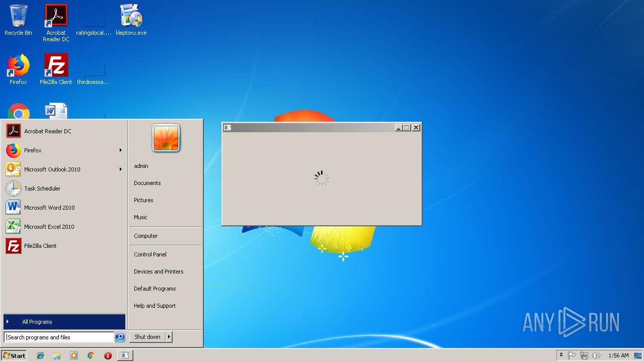Click the user account picture
Screen dimensions: 644x362
click(x=166, y=138)
